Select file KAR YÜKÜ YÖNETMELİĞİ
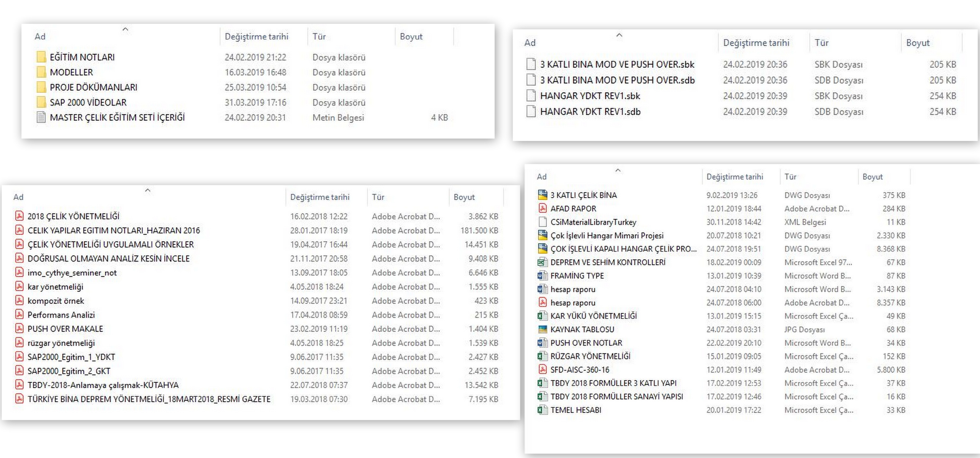 pos(593,316)
